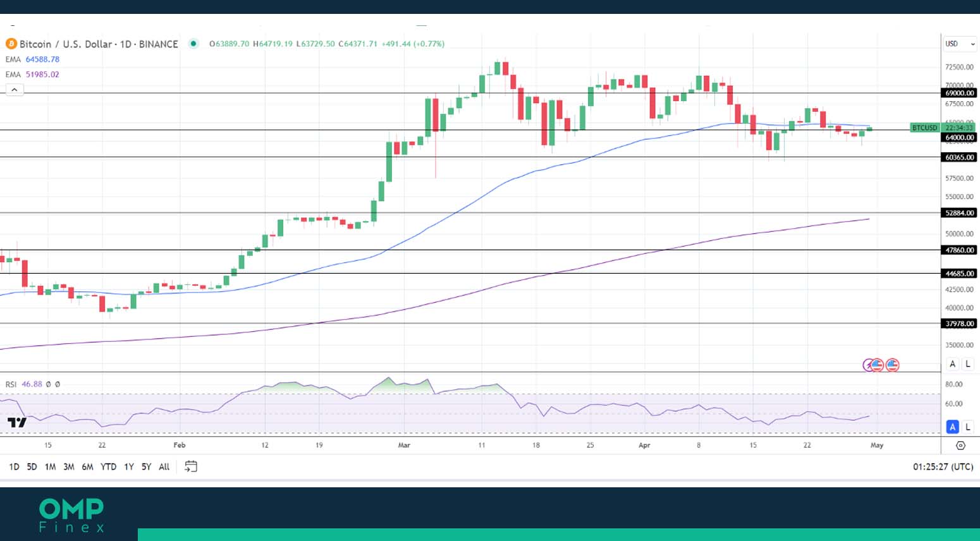Click the 42500.00 price axis label

(959, 289)
